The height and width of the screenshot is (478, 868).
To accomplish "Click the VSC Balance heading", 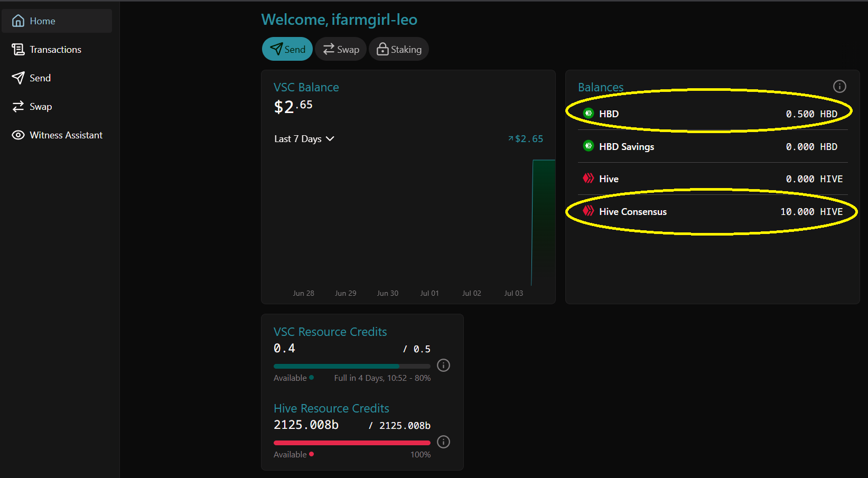I will [306, 87].
